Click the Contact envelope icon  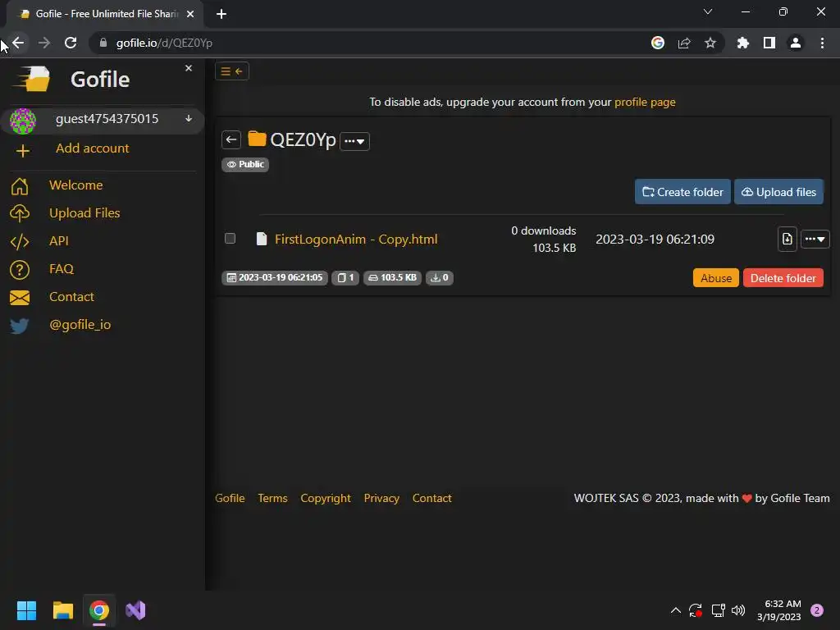tap(20, 298)
